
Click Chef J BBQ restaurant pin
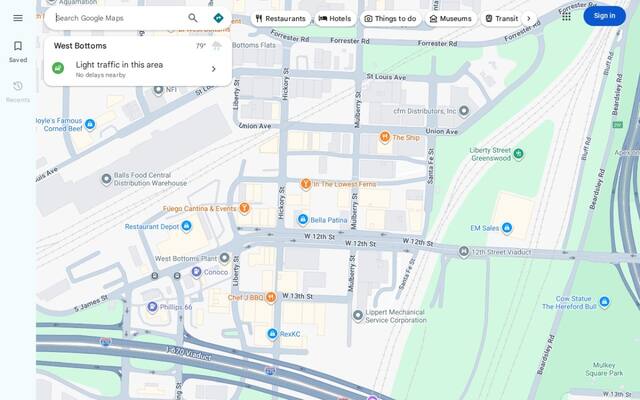(270, 297)
